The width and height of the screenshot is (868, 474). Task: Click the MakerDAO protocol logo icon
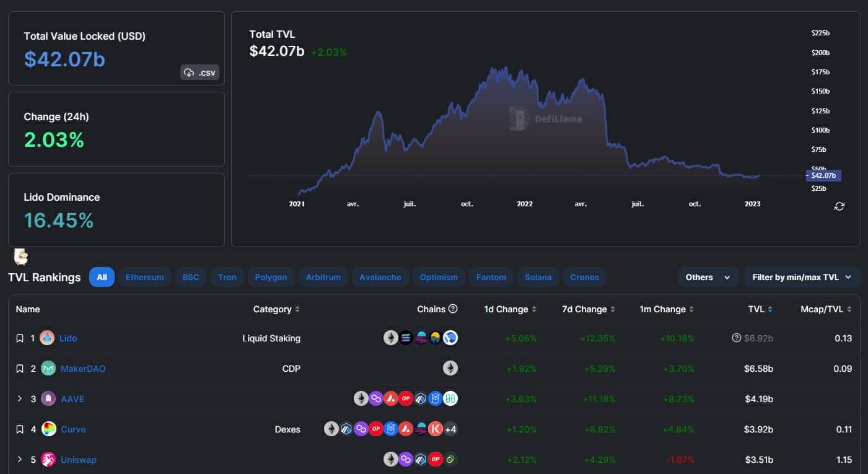click(x=48, y=369)
